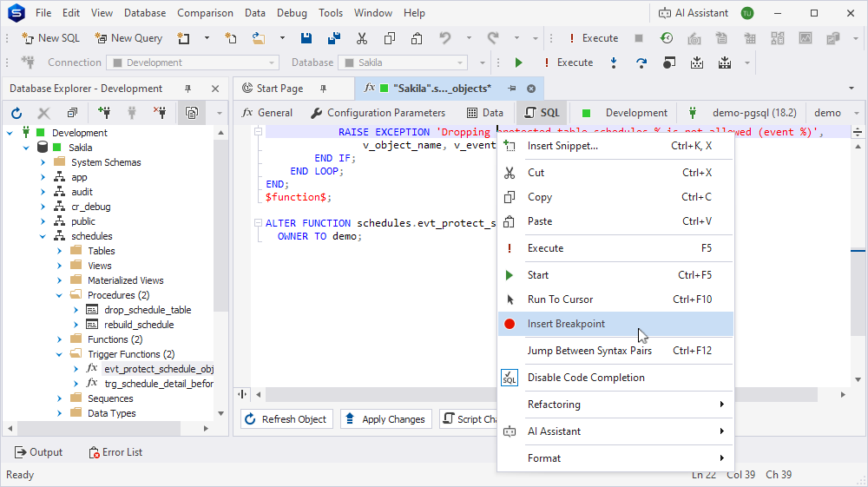Click the Collapse All icon in explorer
The width and height of the screenshot is (868, 487).
72,113
